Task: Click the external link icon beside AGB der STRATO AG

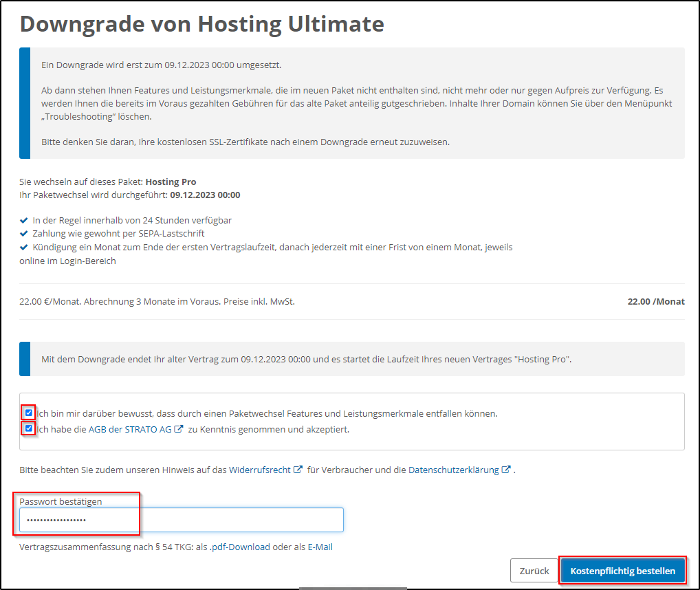Action: [x=179, y=430]
